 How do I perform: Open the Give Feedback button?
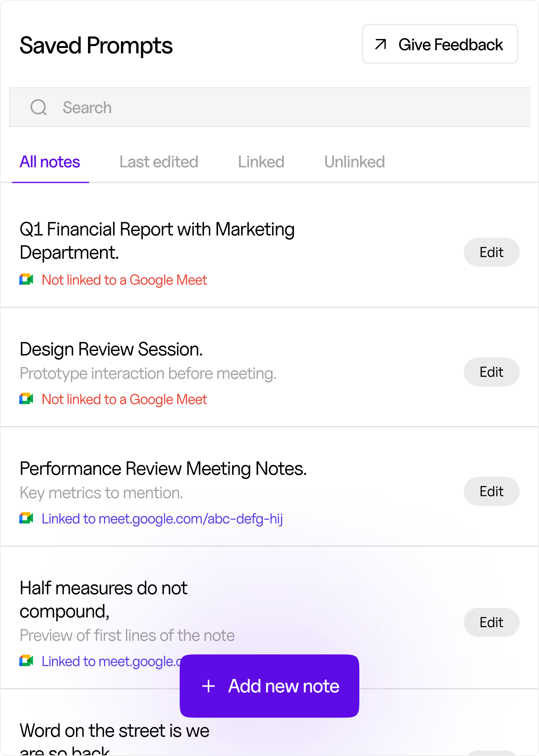tap(440, 44)
